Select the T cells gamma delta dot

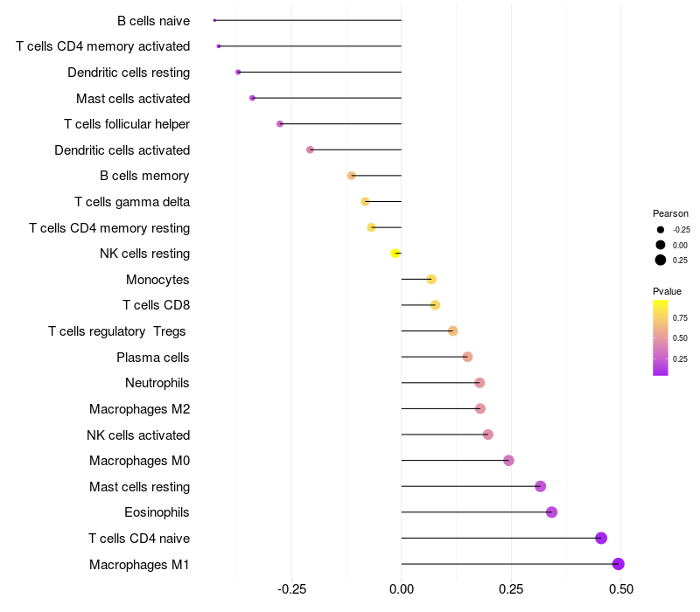[365, 202]
